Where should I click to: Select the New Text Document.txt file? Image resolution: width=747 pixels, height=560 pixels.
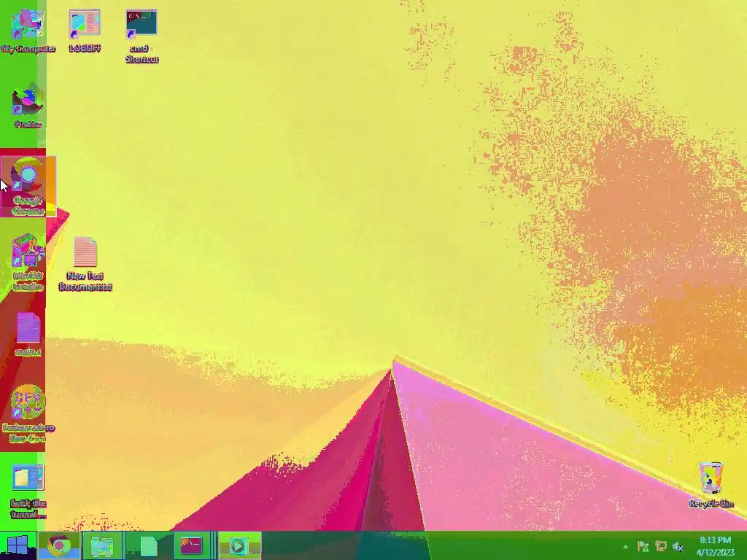(85, 262)
